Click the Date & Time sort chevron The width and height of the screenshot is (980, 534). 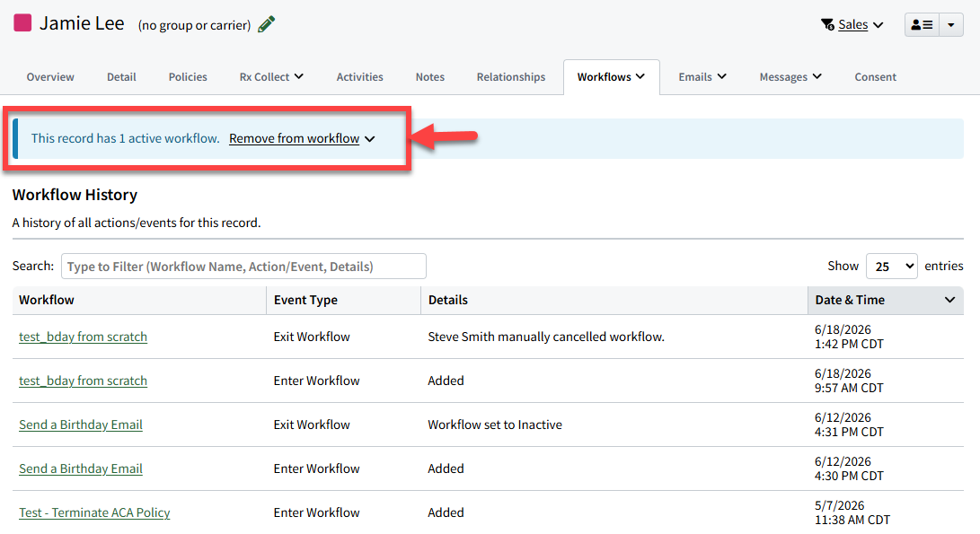click(x=950, y=300)
